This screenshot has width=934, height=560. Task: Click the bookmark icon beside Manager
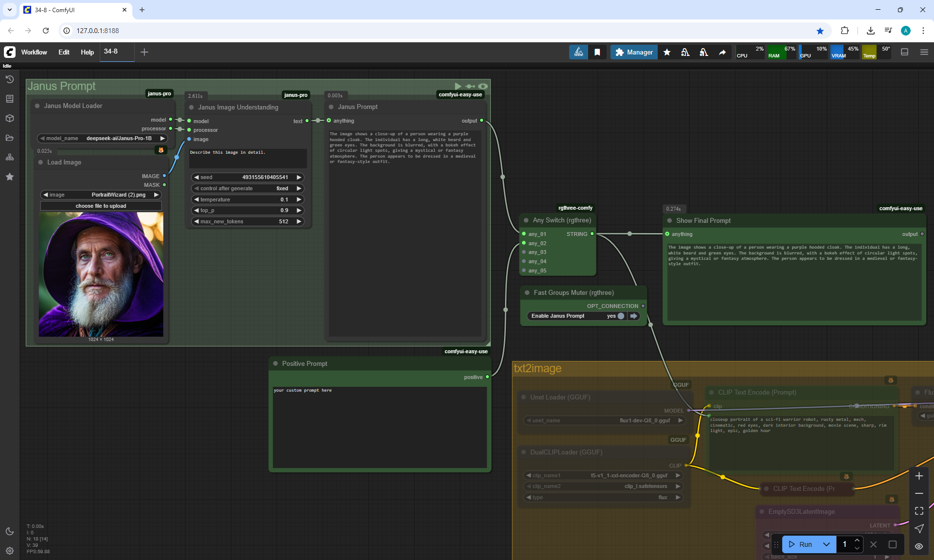(597, 52)
